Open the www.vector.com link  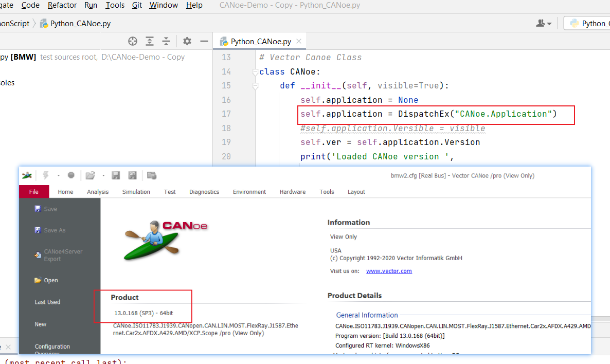click(389, 271)
